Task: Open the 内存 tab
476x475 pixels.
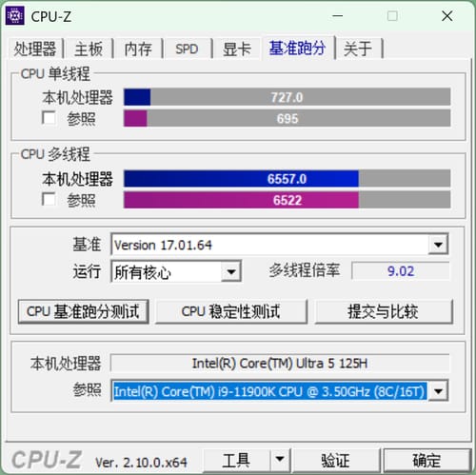Action: click(138, 49)
